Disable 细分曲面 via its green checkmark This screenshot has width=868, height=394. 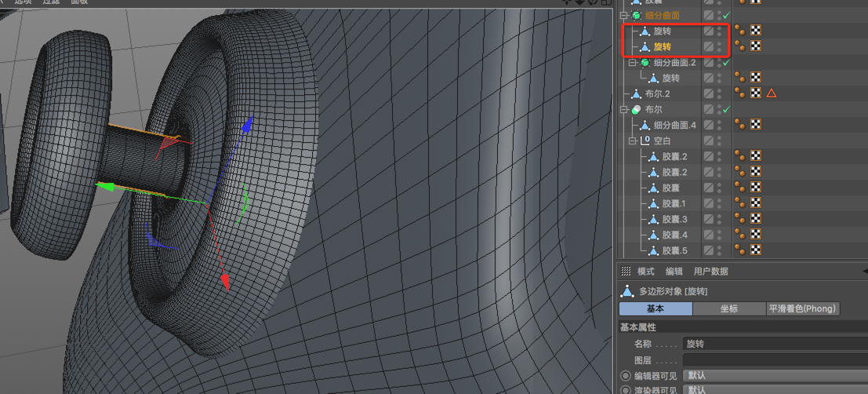tap(726, 16)
